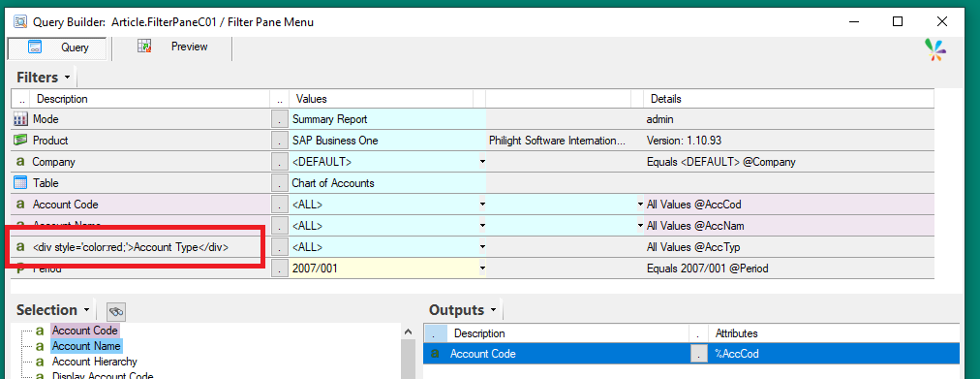Click the Account Type filter row icon
The image size is (980, 379).
pos(20,246)
